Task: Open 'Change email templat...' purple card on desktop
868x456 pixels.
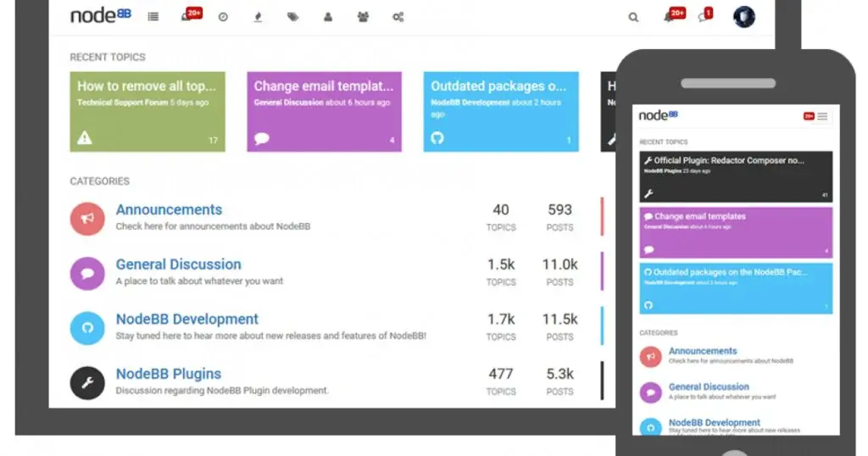Action: click(x=324, y=111)
